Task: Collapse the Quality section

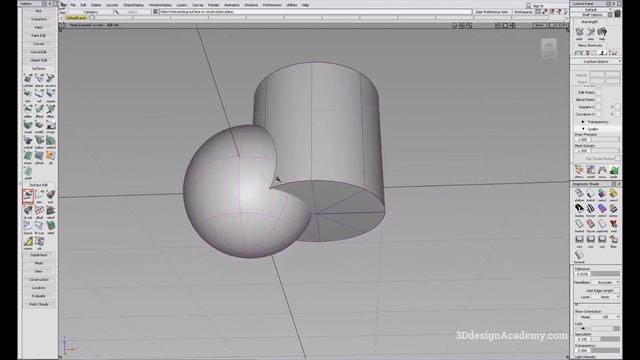Action: 583,129
